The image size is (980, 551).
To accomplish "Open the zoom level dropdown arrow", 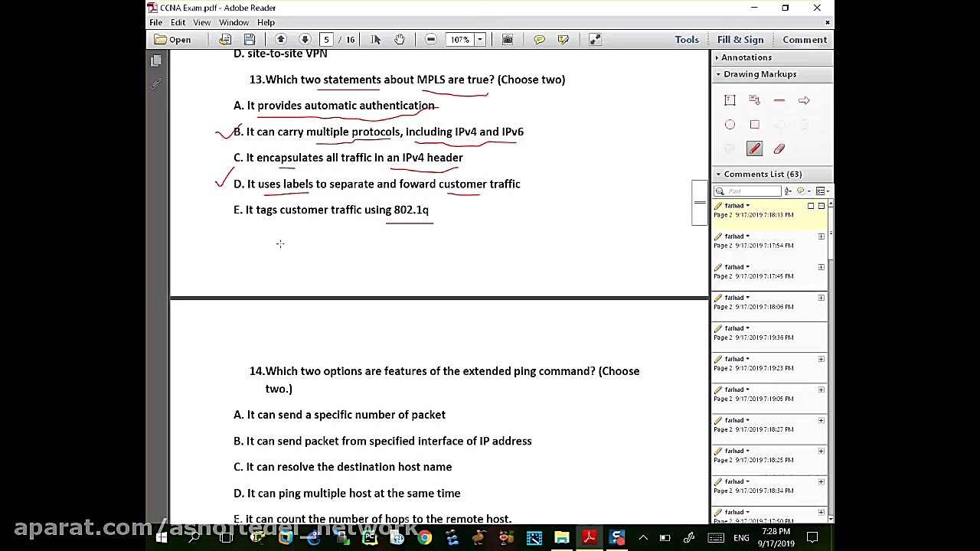I will tap(480, 40).
